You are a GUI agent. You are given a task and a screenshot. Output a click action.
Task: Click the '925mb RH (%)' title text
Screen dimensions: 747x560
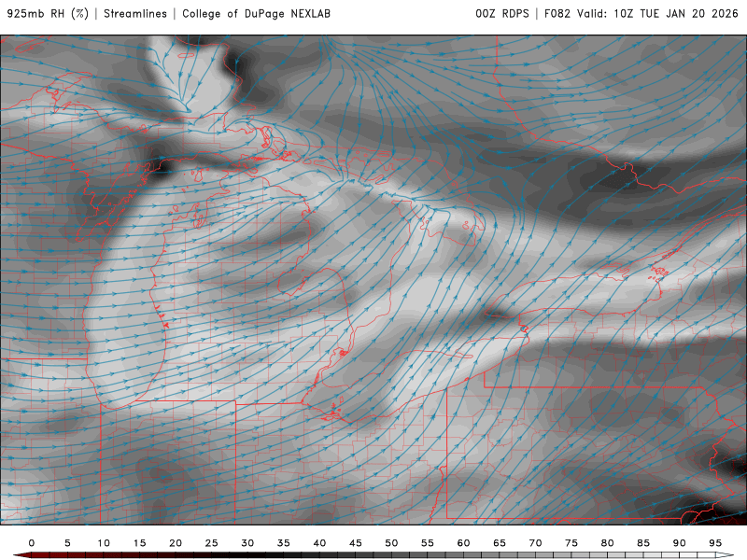pos(48,14)
